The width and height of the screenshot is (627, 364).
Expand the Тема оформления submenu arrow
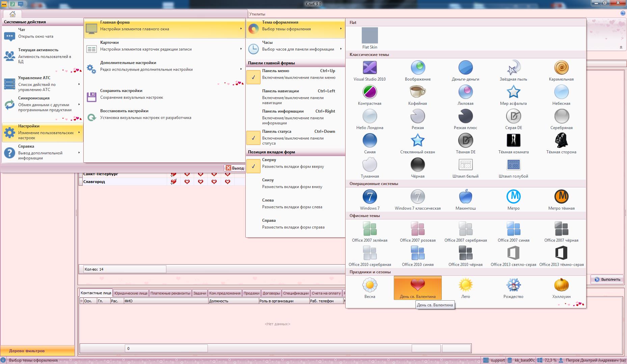(x=341, y=29)
